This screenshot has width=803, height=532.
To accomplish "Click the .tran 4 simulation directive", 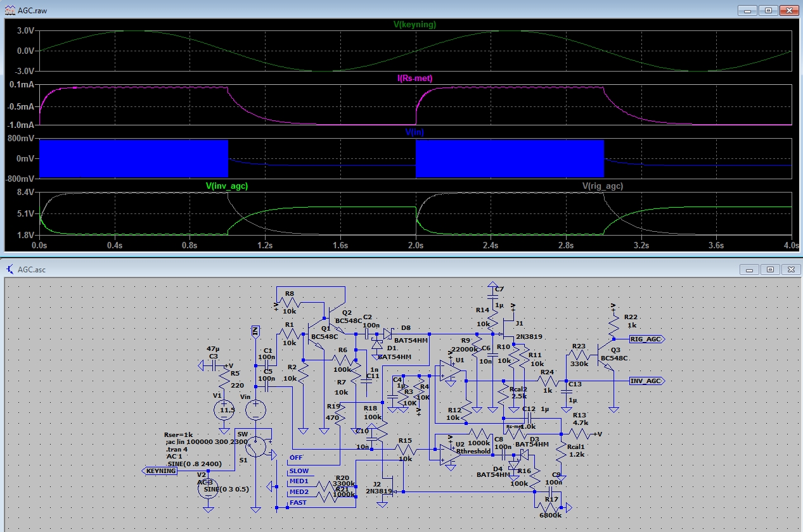I will click(176, 449).
